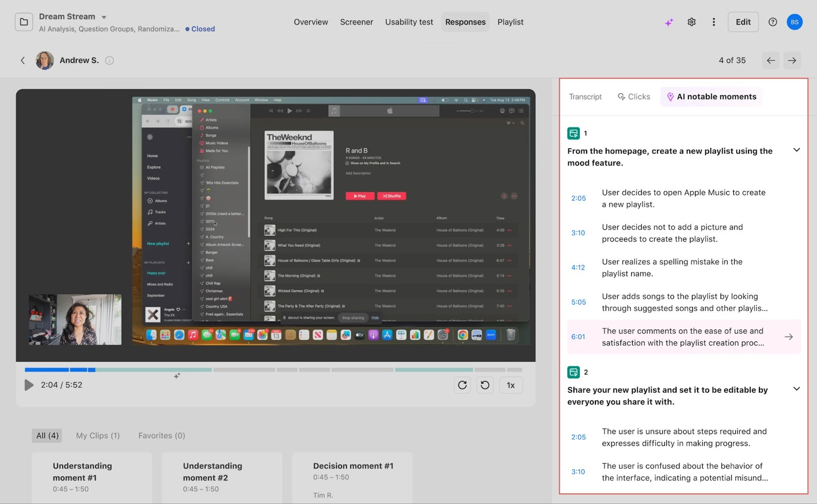Collapse task 1 notable moments section

(796, 150)
